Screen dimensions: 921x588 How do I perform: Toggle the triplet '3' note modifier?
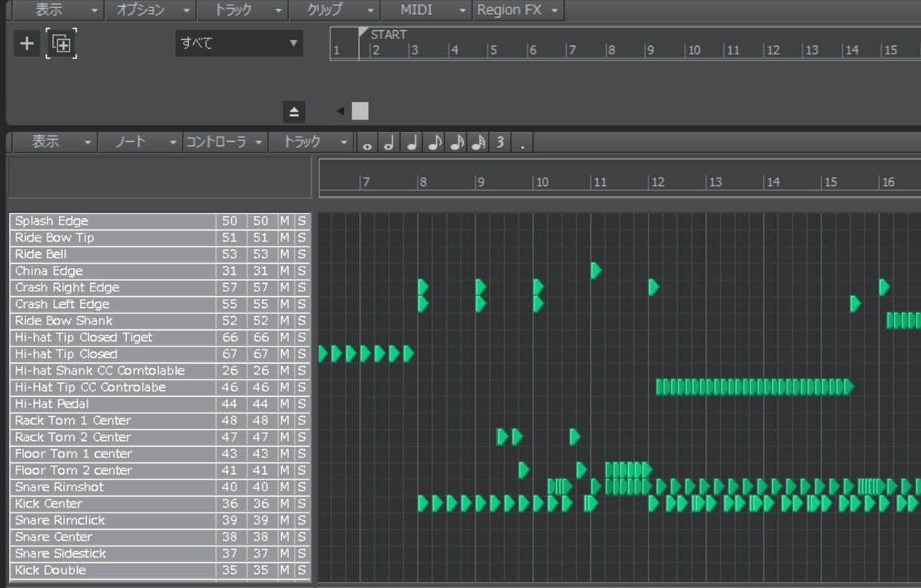point(500,142)
